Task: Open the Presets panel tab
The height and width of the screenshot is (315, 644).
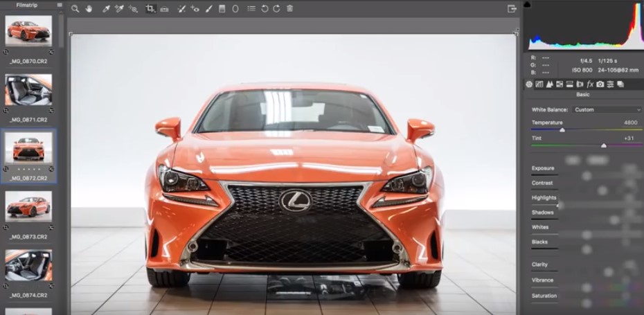Action: [x=610, y=84]
